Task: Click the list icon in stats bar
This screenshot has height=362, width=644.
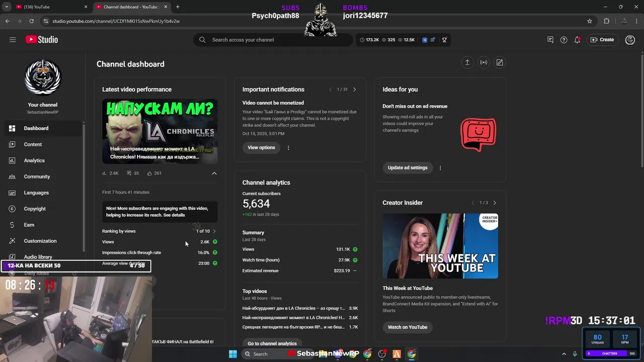Action: 433,40
